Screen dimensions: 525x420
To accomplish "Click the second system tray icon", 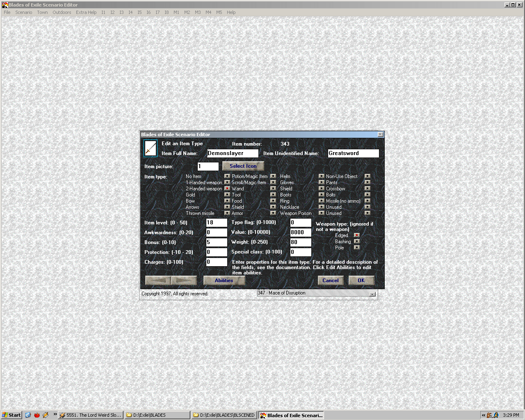I will [x=495, y=415].
